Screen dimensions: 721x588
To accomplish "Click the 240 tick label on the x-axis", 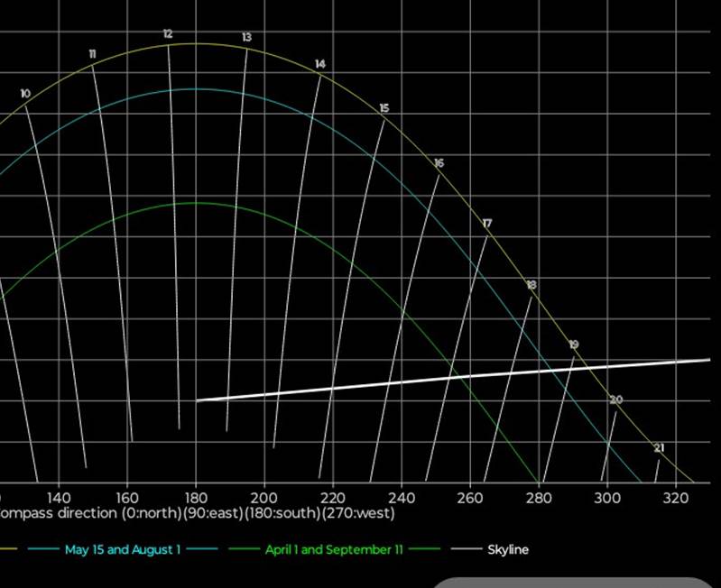I will point(402,497).
